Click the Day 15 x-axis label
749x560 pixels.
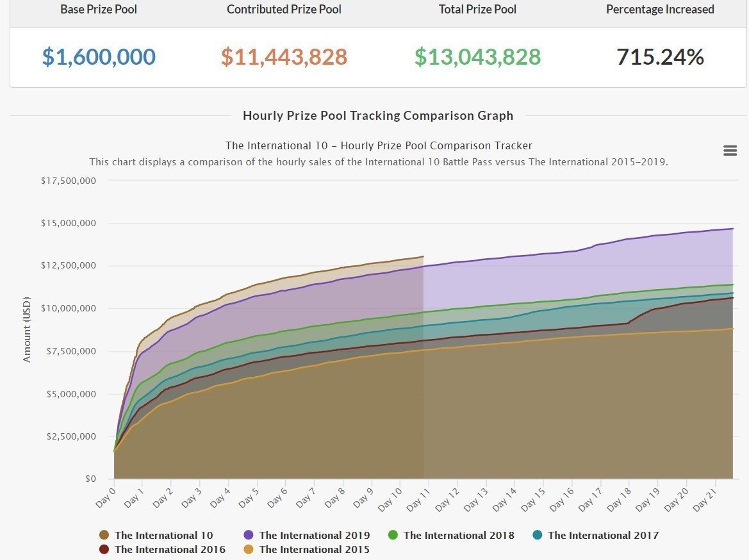(x=533, y=500)
